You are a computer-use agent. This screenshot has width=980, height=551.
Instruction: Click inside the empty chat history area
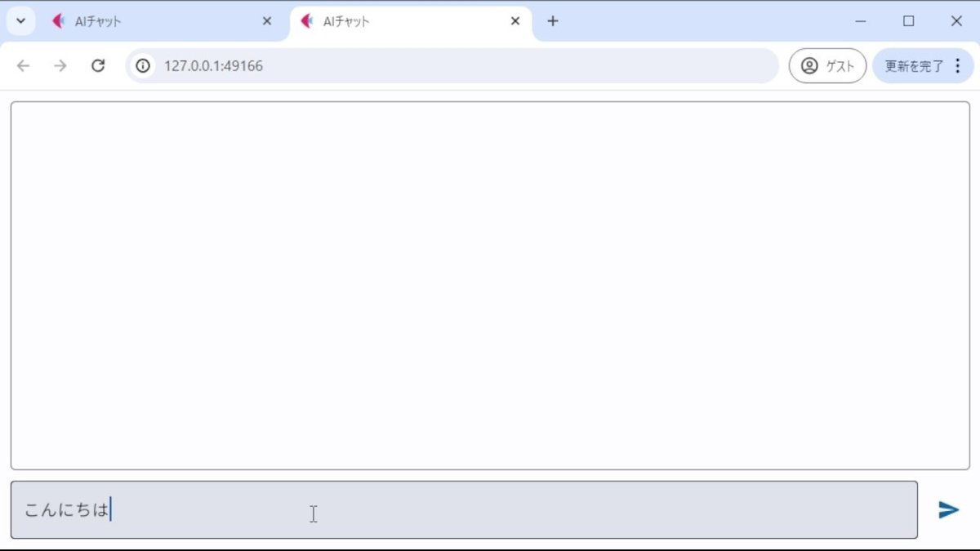pos(490,286)
